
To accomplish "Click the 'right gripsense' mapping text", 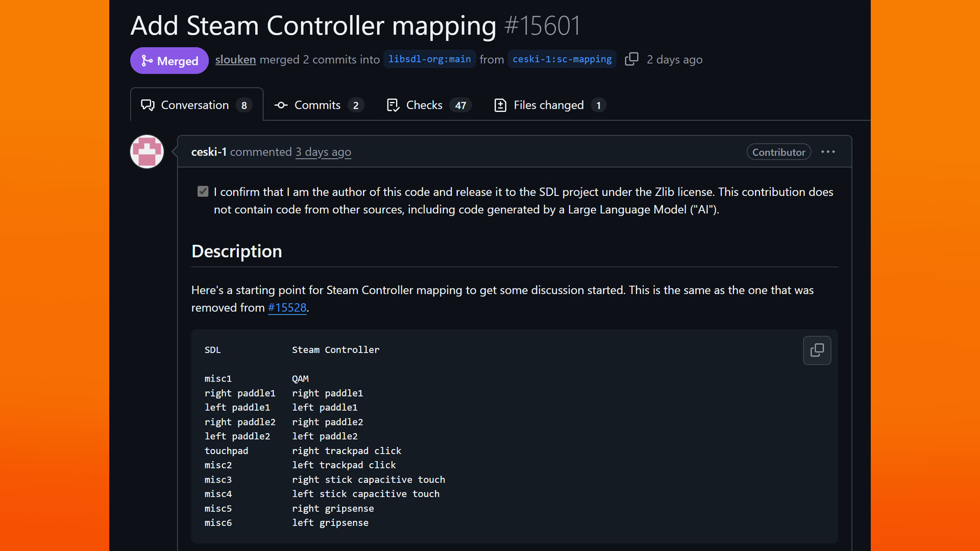I will (x=333, y=509).
